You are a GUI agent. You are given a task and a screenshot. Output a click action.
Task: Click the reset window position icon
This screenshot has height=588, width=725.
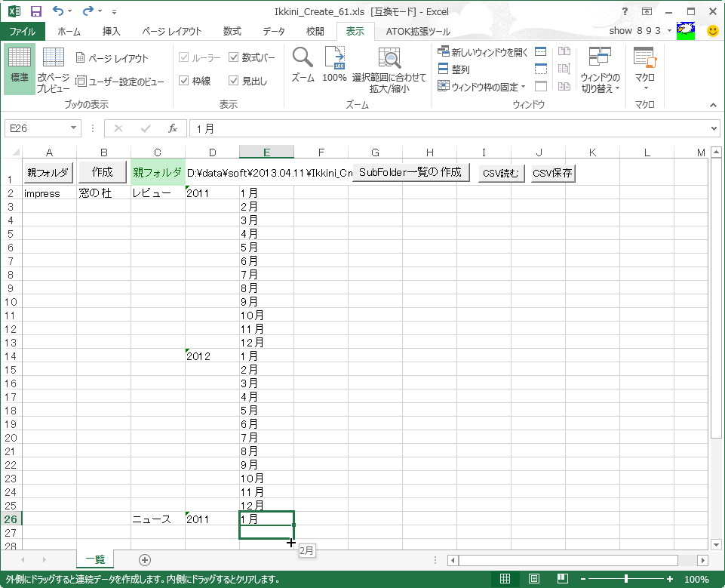[x=564, y=86]
